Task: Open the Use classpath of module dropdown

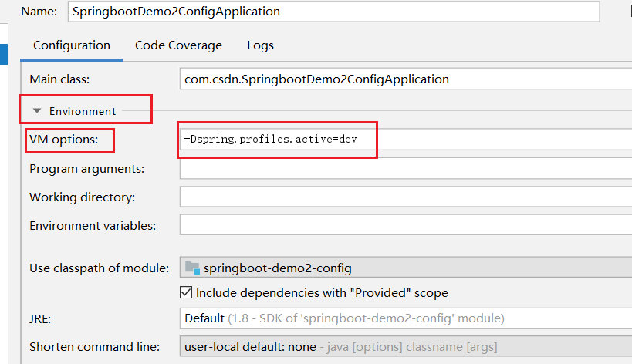Action: point(405,268)
